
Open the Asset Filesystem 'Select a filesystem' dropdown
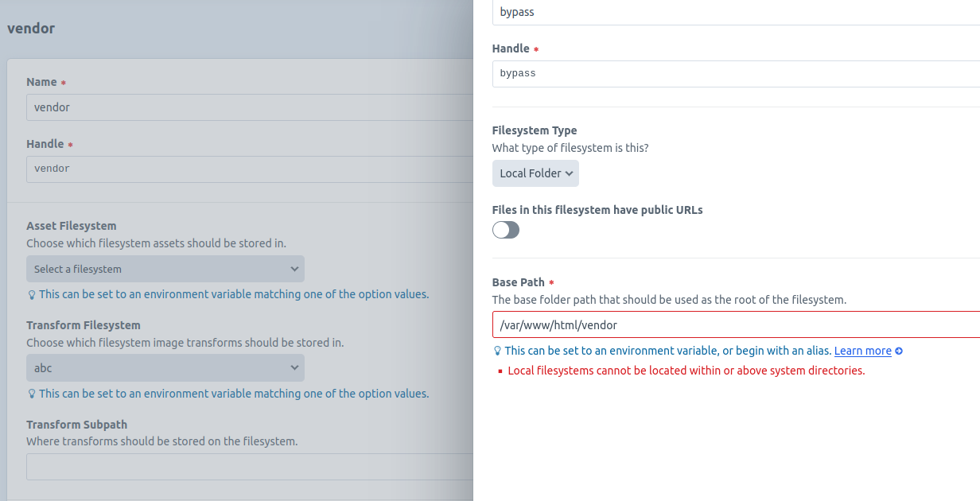165,269
